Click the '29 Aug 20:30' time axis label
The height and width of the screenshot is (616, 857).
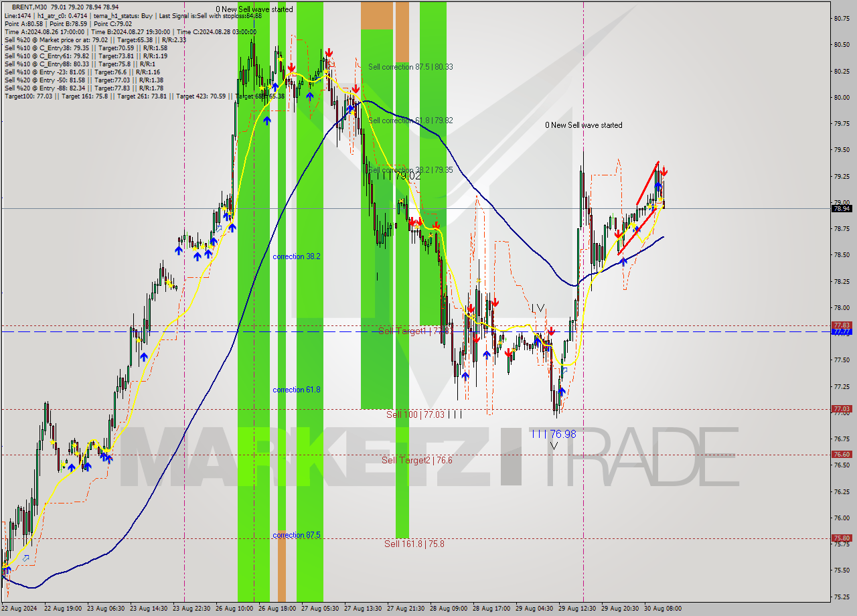(x=621, y=609)
